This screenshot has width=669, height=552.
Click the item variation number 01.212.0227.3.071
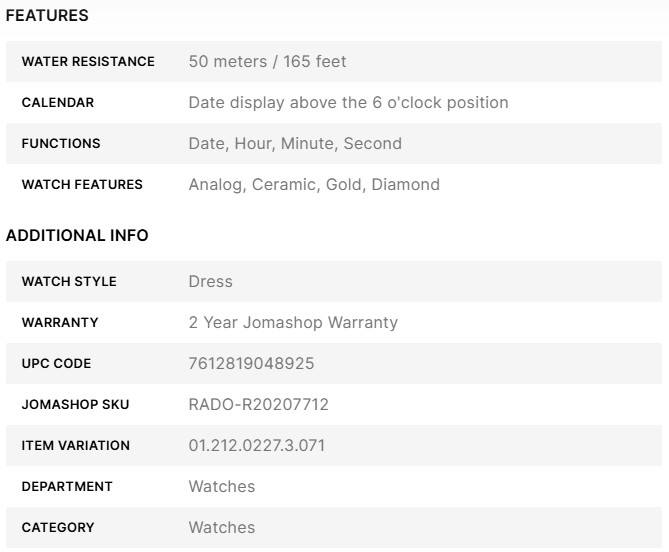click(x=257, y=446)
